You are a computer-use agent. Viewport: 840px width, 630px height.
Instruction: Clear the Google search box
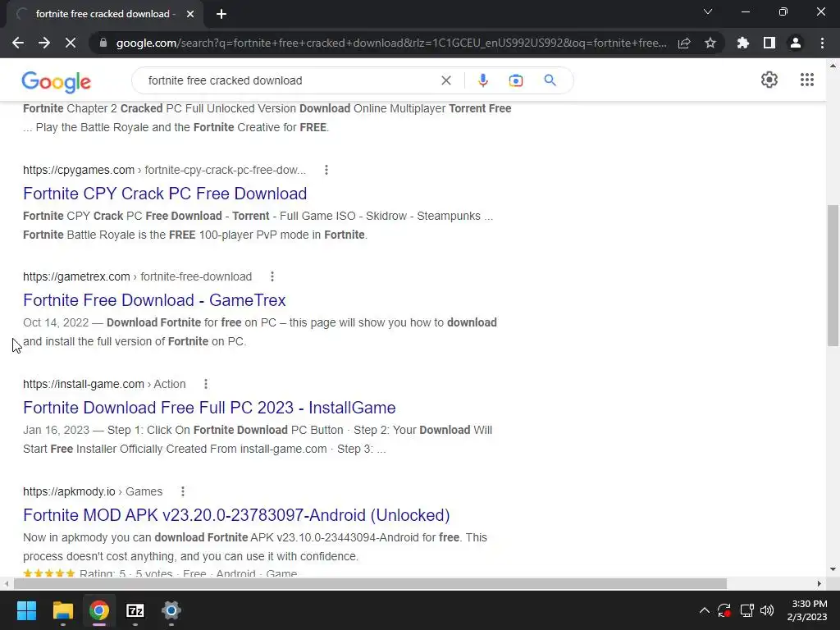coord(445,80)
